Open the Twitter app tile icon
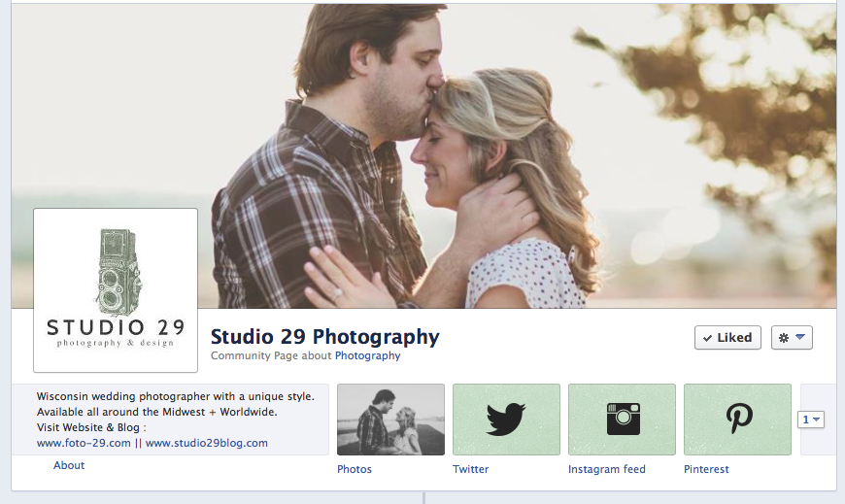This screenshot has height=504, width=845. pyautogui.click(x=506, y=420)
